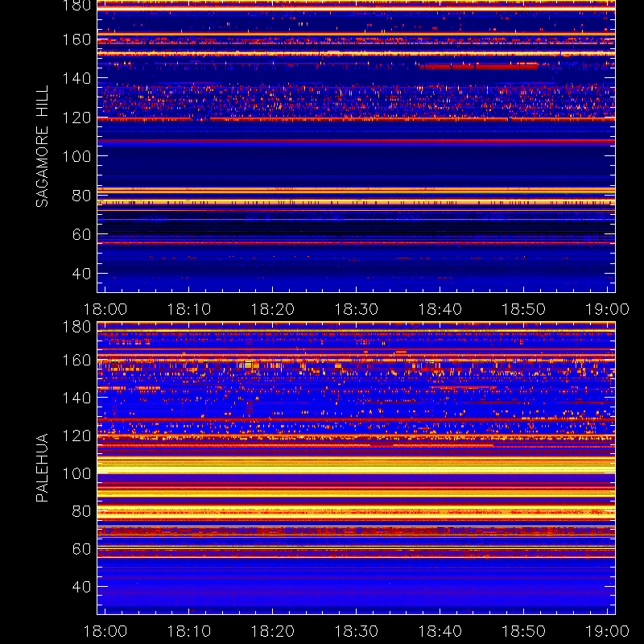Select the 140 frequency label on Sagamore Hill plot
This screenshot has width=644, height=644.
pos(76,78)
